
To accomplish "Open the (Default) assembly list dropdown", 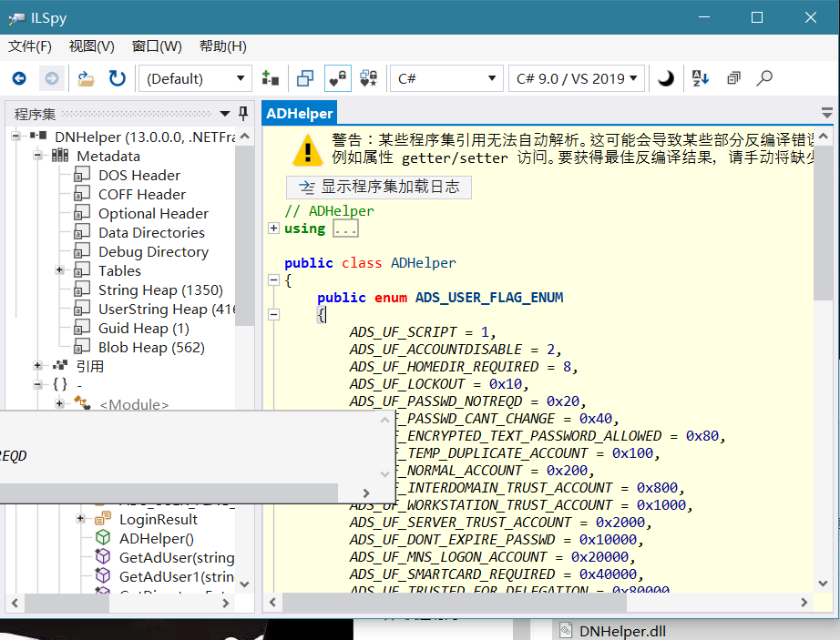I will [x=195, y=79].
